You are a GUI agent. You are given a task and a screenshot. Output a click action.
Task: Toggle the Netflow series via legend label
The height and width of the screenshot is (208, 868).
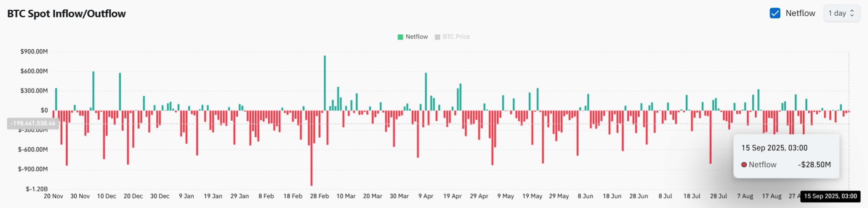[x=417, y=37]
